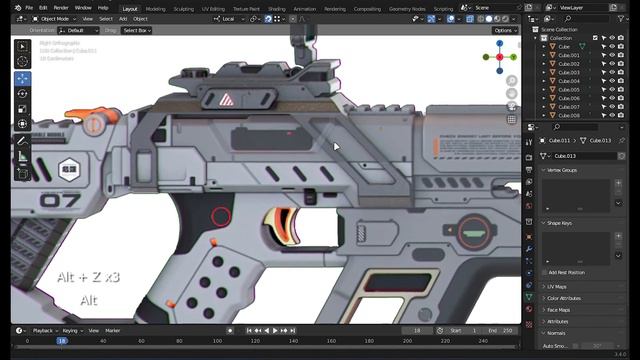Open the Object Data mesh properties tab
Image resolution: width=640 pixels, height=360 pixels.
tap(529, 297)
